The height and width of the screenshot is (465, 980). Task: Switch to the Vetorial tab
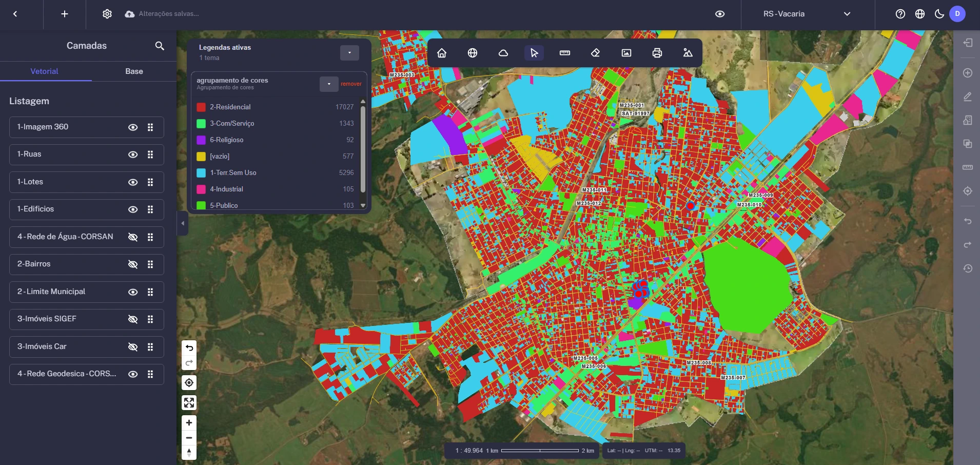point(45,71)
